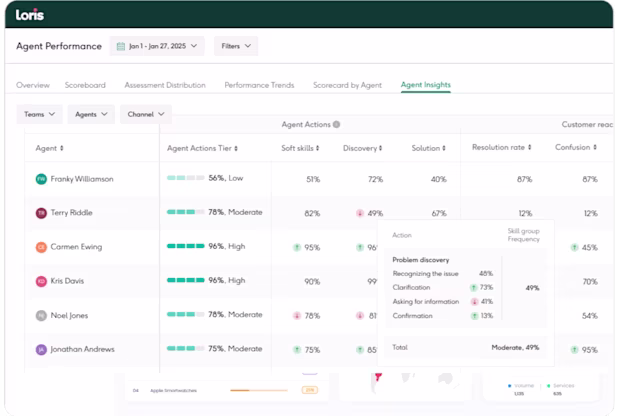Open the Teams filter dropdown

pyautogui.click(x=39, y=114)
